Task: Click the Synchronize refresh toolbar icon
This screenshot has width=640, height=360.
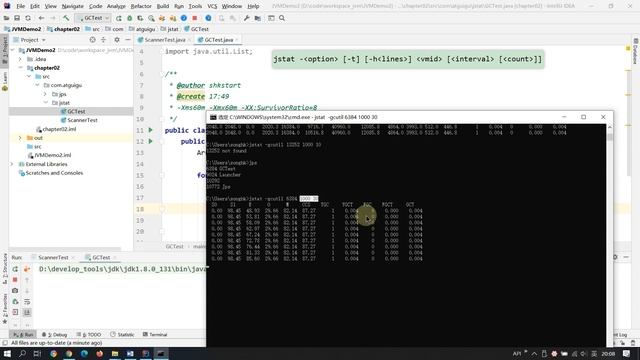Action: click(28, 18)
